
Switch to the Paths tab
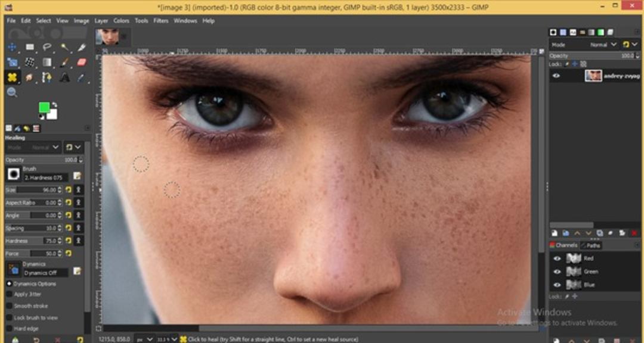click(x=591, y=245)
